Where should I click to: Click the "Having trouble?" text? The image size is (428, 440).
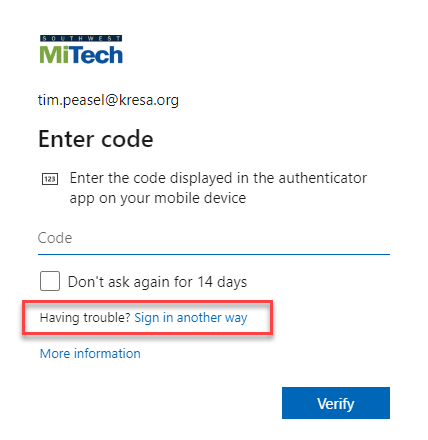pos(85,318)
